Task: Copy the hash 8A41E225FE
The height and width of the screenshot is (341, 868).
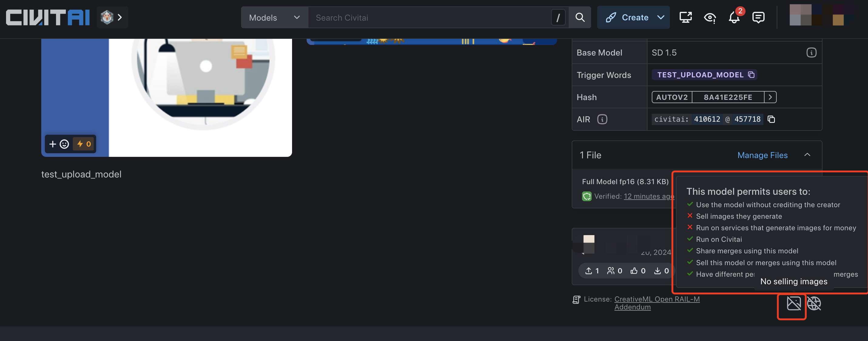Action: 728,97
